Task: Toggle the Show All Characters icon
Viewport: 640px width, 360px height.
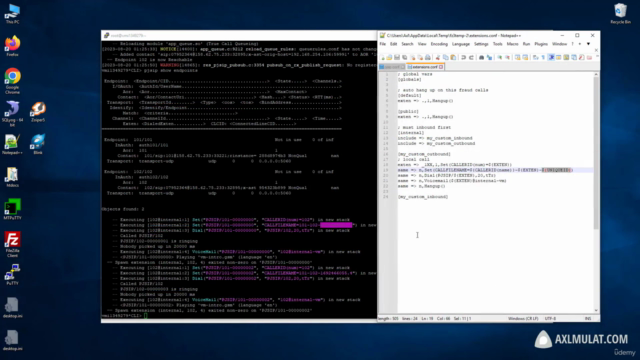Action: 543,58
